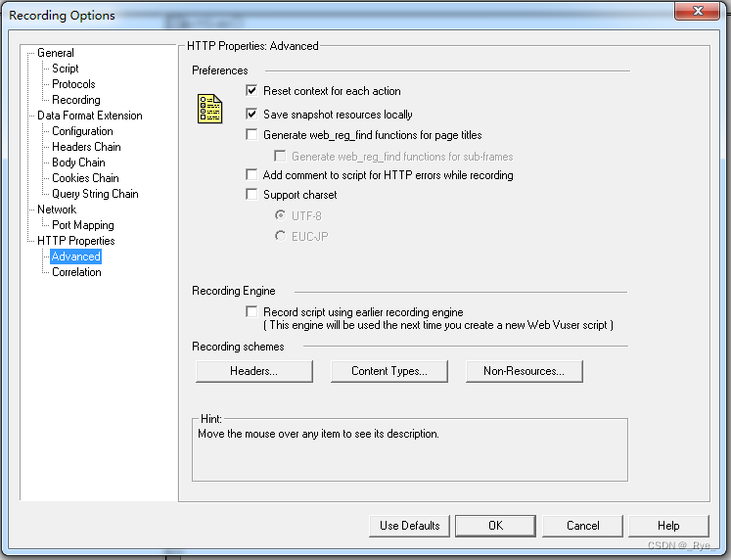The width and height of the screenshot is (731, 560).
Task: Click the engine note about new Web Vuser script
Action: tap(438, 325)
